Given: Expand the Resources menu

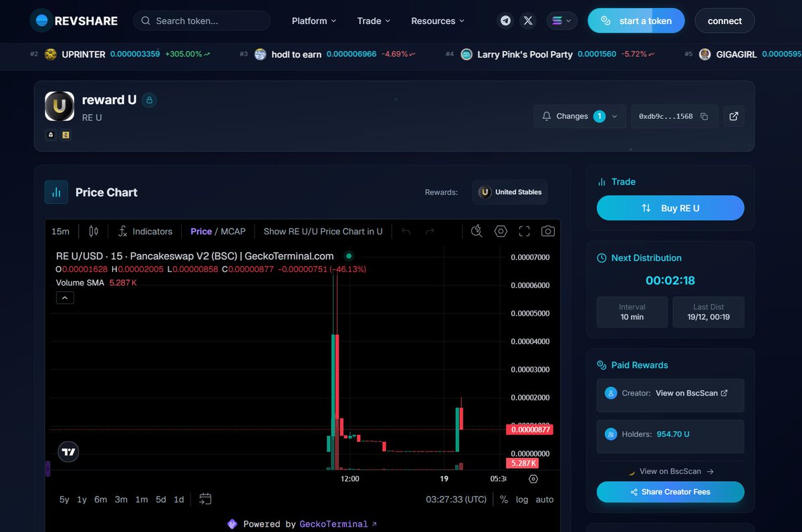Looking at the screenshot, I should 438,21.
